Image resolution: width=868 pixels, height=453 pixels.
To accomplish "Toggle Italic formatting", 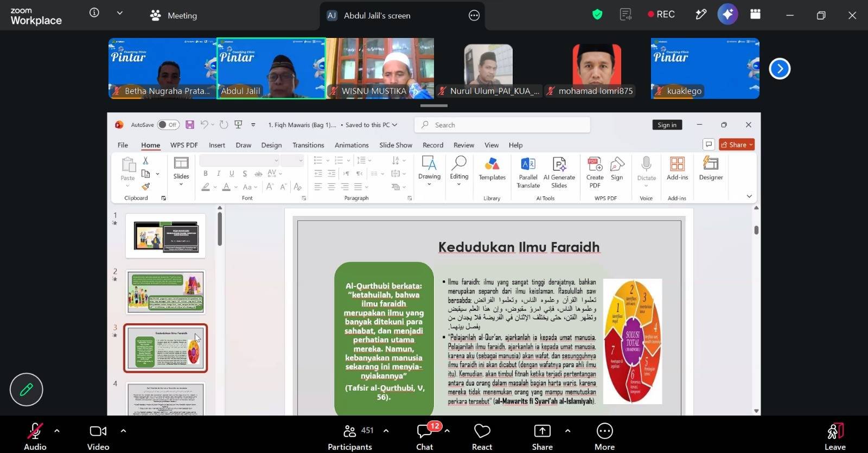I will 219,174.
